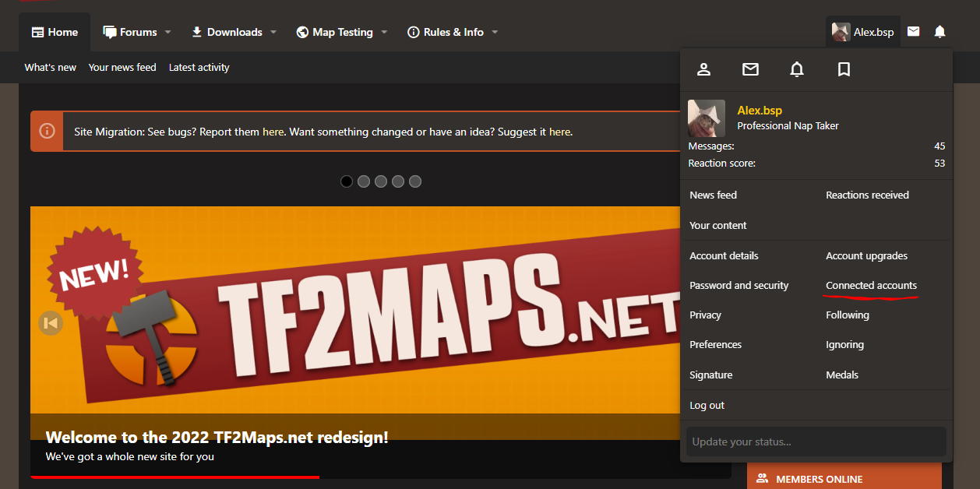980x489 pixels.
Task: Open Reactions received
Action: [x=867, y=195]
